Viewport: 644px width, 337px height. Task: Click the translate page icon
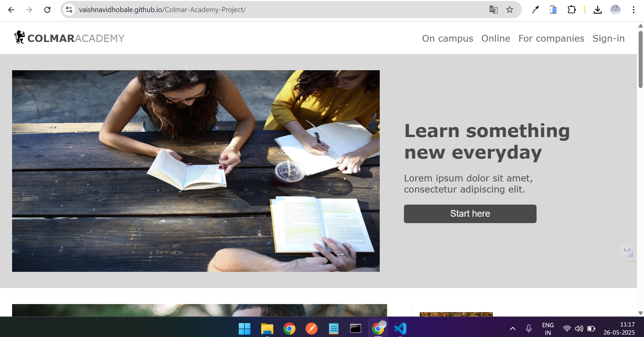pos(493,10)
